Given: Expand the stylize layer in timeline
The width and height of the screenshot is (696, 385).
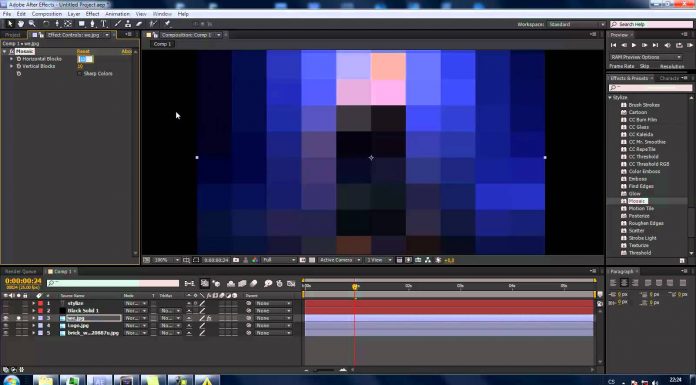Looking at the screenshot, I should (33, 303).
